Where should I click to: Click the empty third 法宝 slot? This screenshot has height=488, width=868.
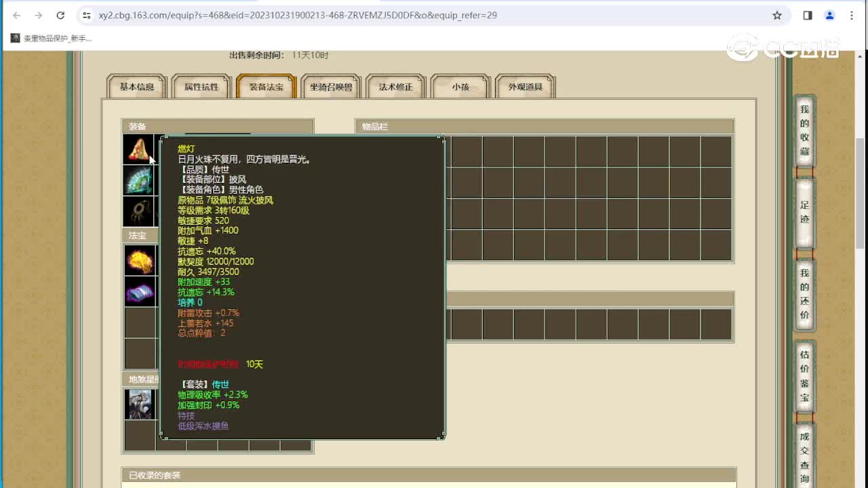click(140, 323)
